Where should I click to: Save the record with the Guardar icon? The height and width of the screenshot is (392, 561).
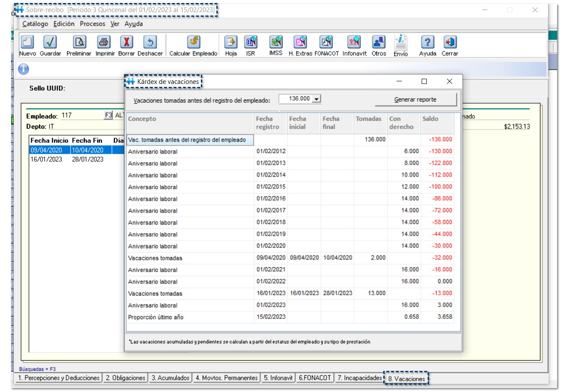(x=50, y=42)
